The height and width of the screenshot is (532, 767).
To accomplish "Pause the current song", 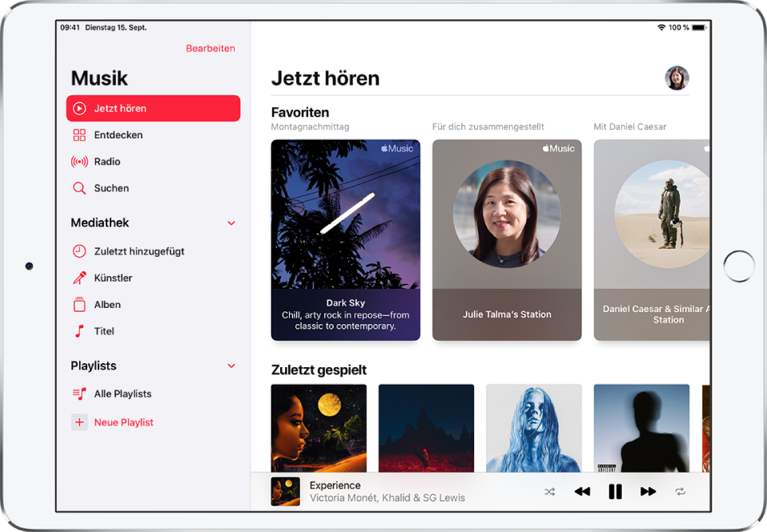I will [616, 491].
